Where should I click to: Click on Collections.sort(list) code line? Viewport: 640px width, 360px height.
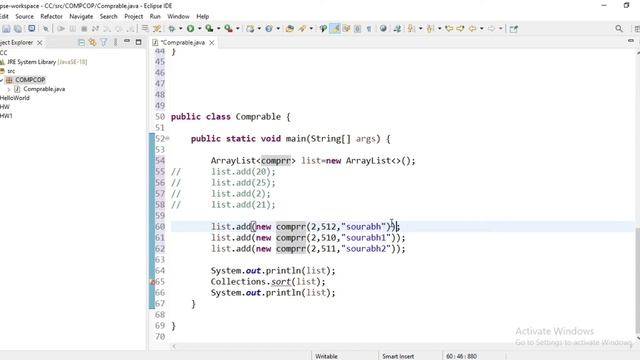click(268, 282)
